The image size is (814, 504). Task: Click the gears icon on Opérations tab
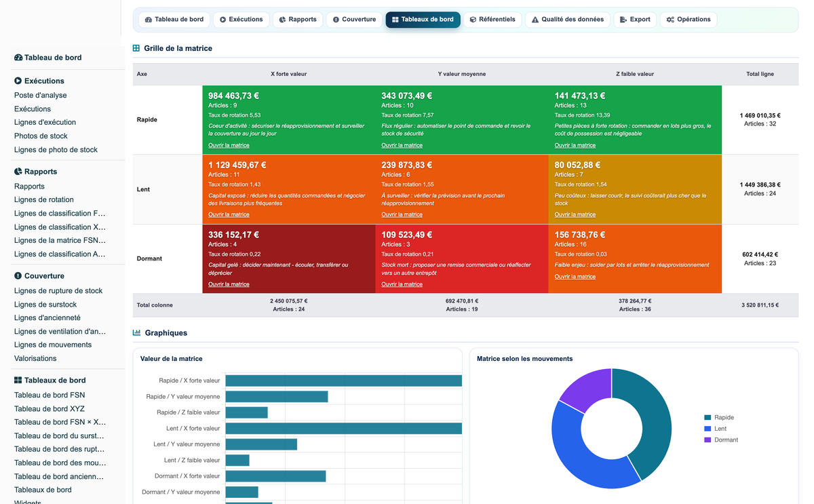coord(670,20)
